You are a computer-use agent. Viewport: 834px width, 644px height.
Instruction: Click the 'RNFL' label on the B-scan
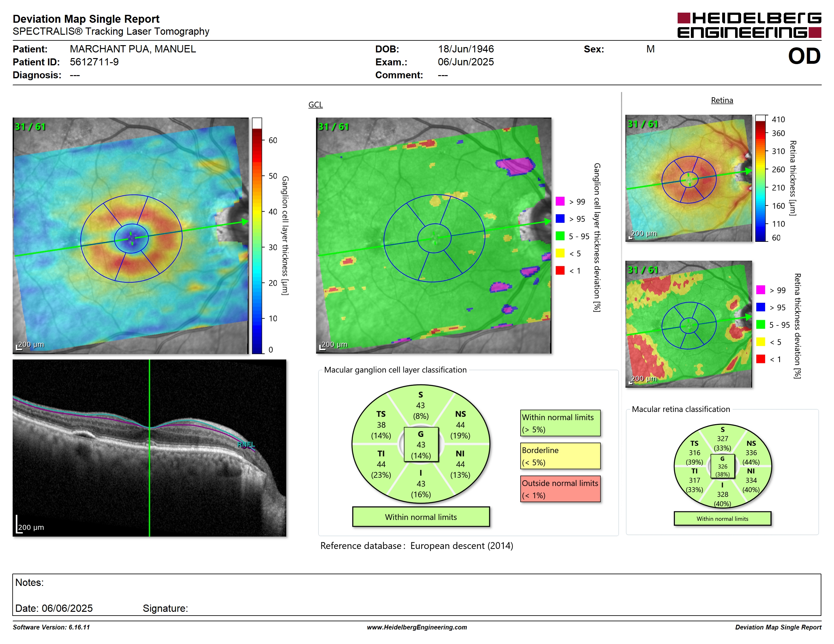coord(246,444)
